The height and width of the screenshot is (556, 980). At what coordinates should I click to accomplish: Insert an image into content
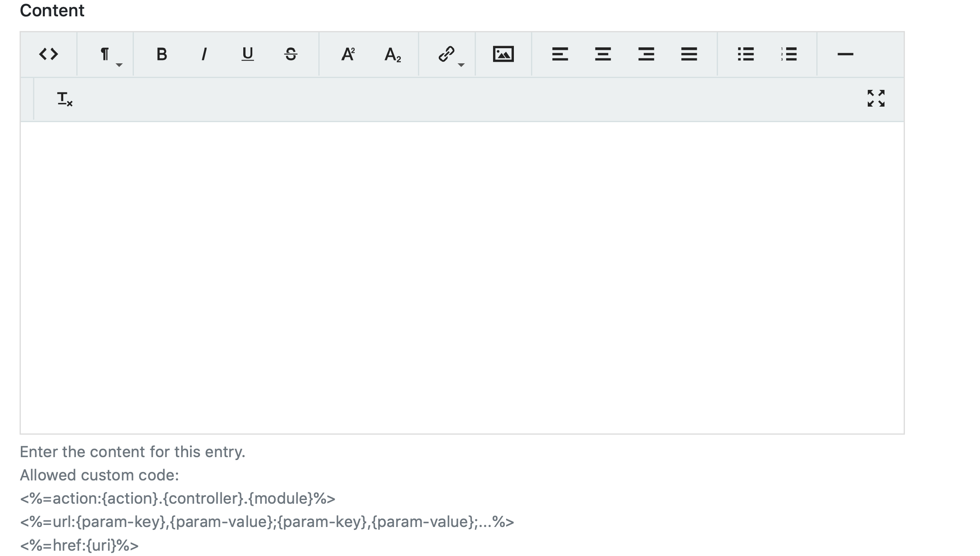pyautogui.click(x=503, y=54)
